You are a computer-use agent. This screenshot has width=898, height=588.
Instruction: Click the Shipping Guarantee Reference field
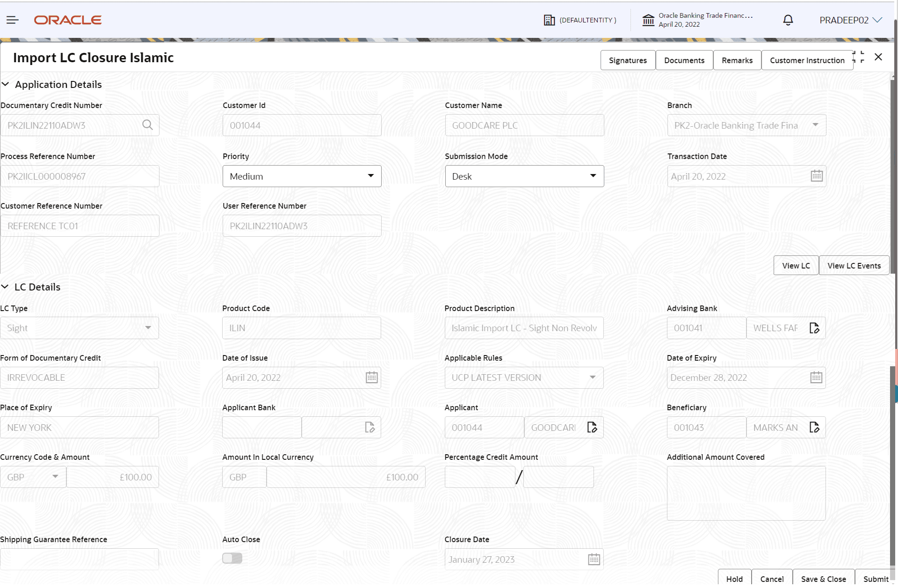coord(80,559)
